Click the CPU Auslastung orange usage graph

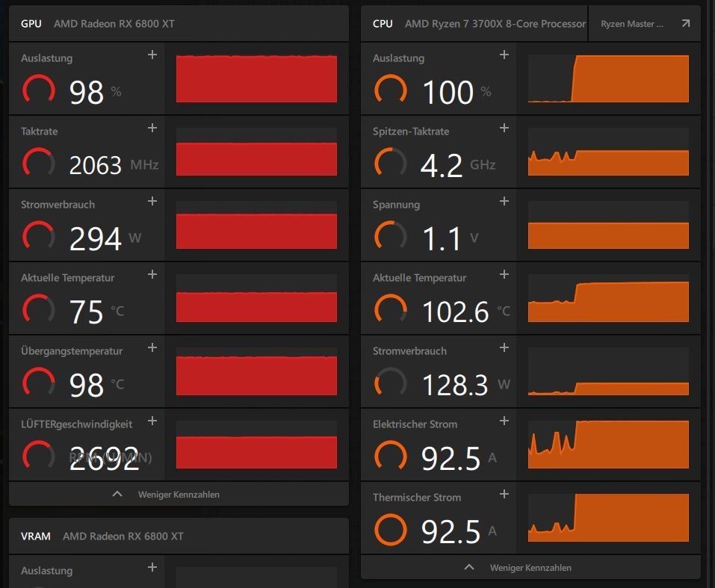pyautogui.click(x=608, y=78)
